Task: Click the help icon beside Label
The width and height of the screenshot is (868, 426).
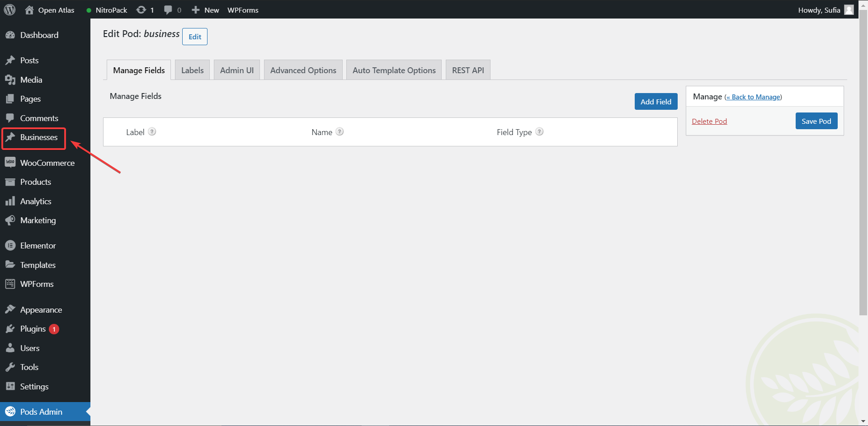Action: 152,131
